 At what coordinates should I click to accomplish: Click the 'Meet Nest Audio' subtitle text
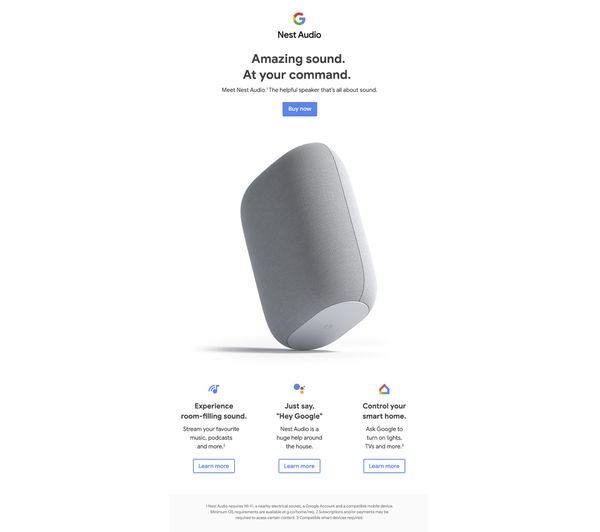[x=299, y=90]
